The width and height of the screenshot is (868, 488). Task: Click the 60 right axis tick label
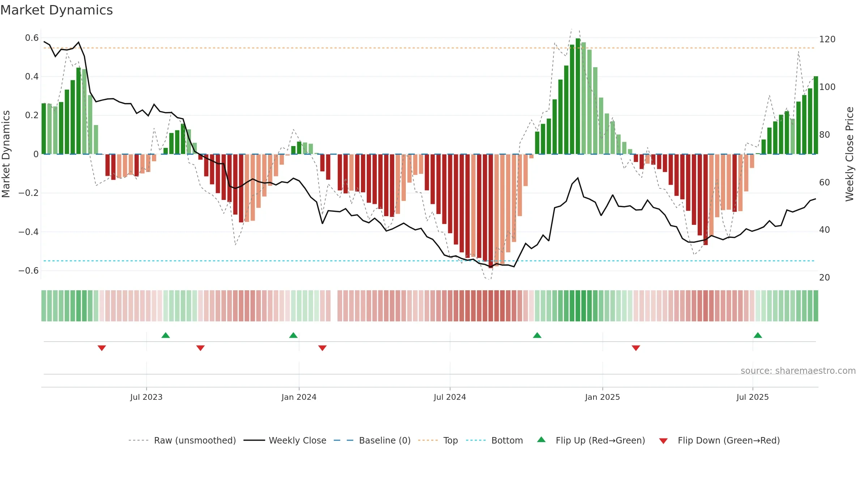pyautogui.click(x=825, y=182)
